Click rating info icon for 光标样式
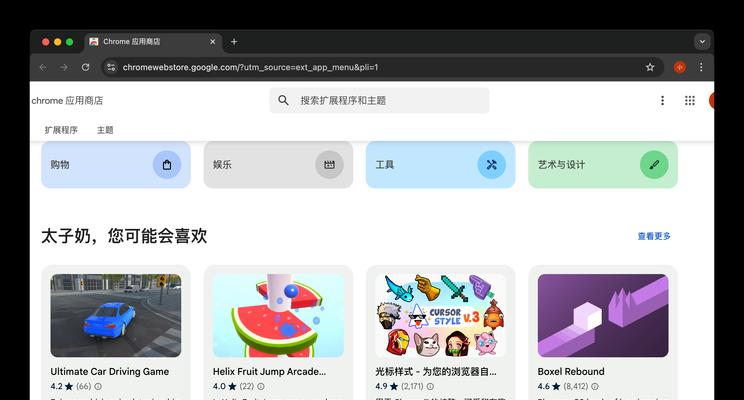The width and height of the screenshot is (744, 400). [430, 386]
